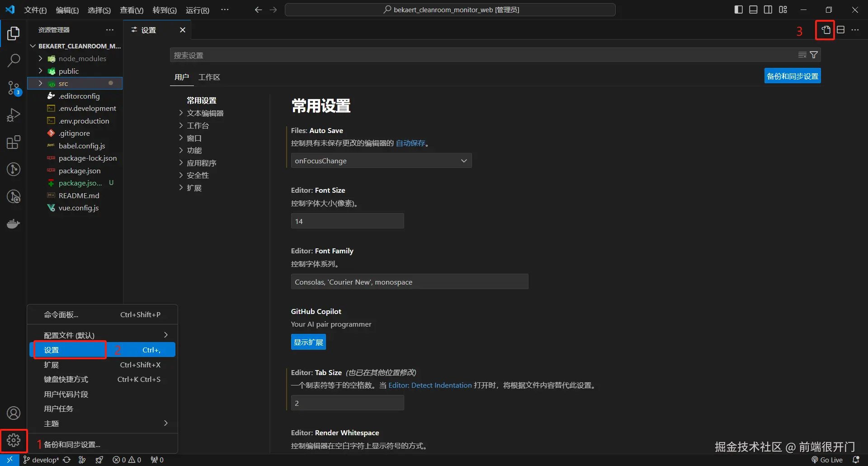Click the develop* branch in the status bar
This screenshot has height=466, width=868.
[41, 460]
